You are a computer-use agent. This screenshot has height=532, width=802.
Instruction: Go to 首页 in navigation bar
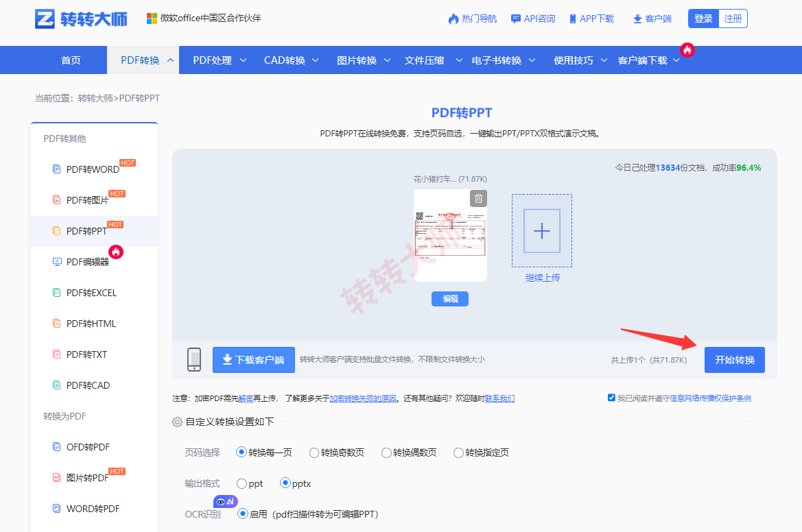point(71,60)
